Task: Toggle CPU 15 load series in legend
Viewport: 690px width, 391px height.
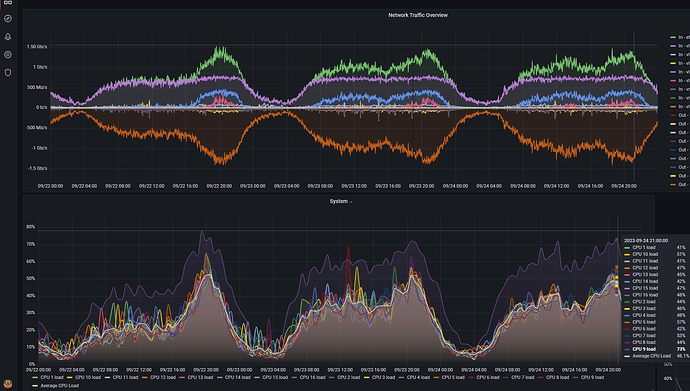Action: click(x=275, y=377)
